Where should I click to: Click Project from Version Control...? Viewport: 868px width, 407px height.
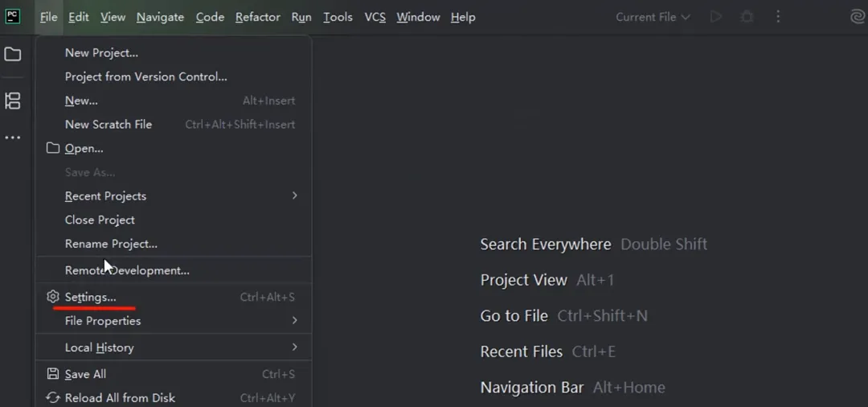[145, 77]
